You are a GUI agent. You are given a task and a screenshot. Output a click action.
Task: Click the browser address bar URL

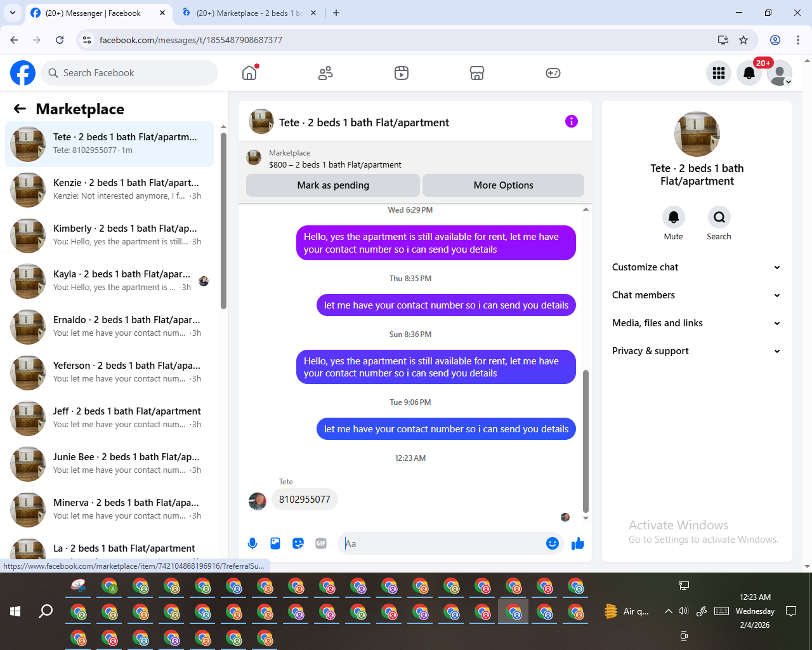point(191,40)
